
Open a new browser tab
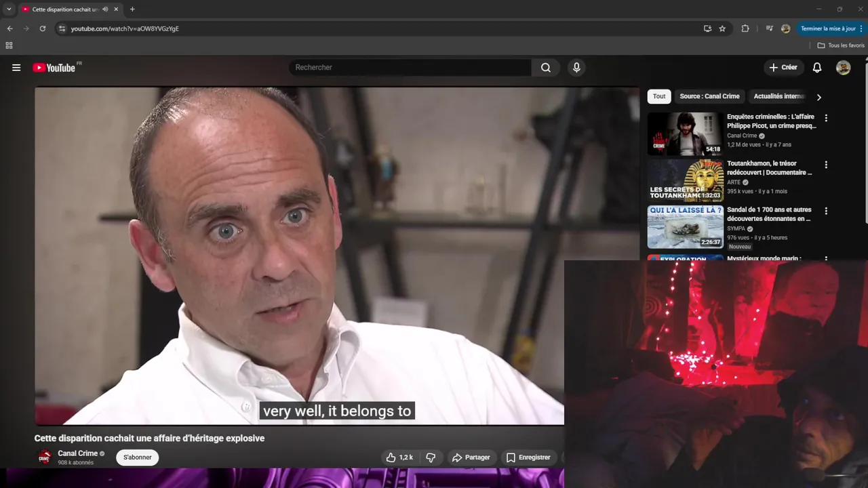[x=132, y=9]
